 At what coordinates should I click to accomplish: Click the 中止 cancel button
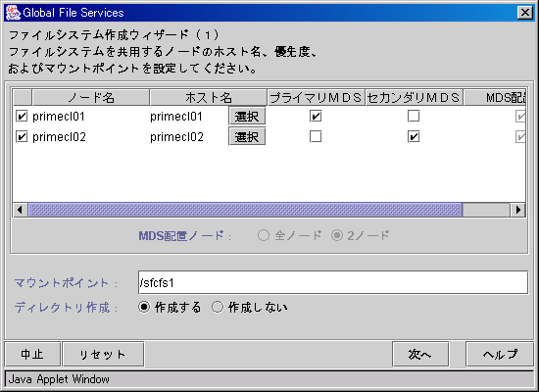(x=32, y=354)
